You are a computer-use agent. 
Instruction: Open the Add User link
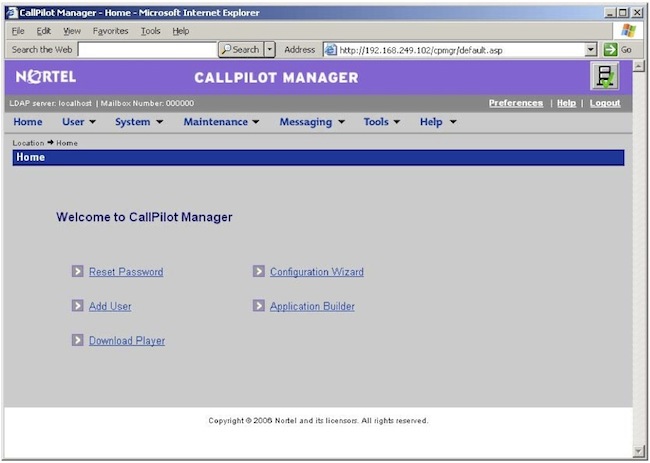(x=110, y=306)
